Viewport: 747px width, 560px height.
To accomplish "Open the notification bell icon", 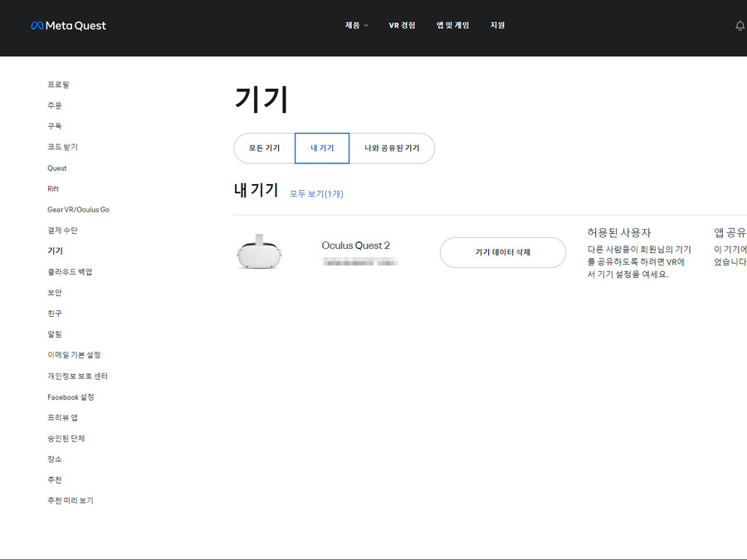I will click(x=740, y=26).
